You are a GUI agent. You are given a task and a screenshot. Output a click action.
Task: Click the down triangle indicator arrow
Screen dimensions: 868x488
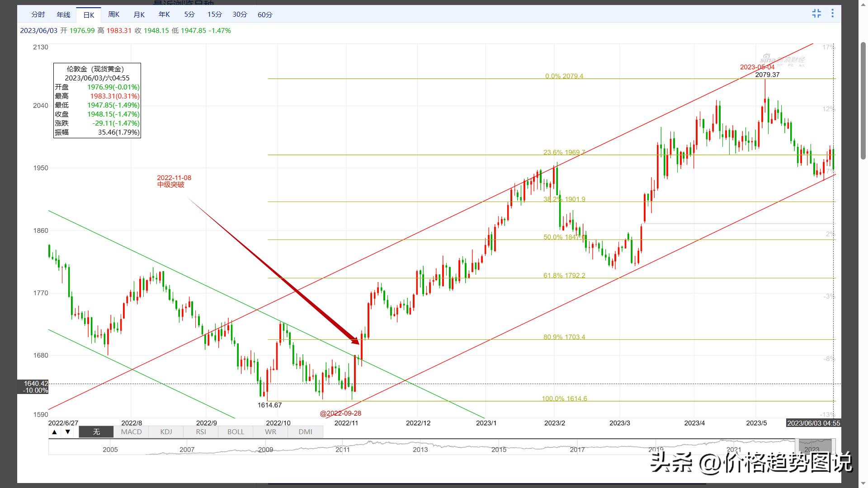tap(68, 432)
